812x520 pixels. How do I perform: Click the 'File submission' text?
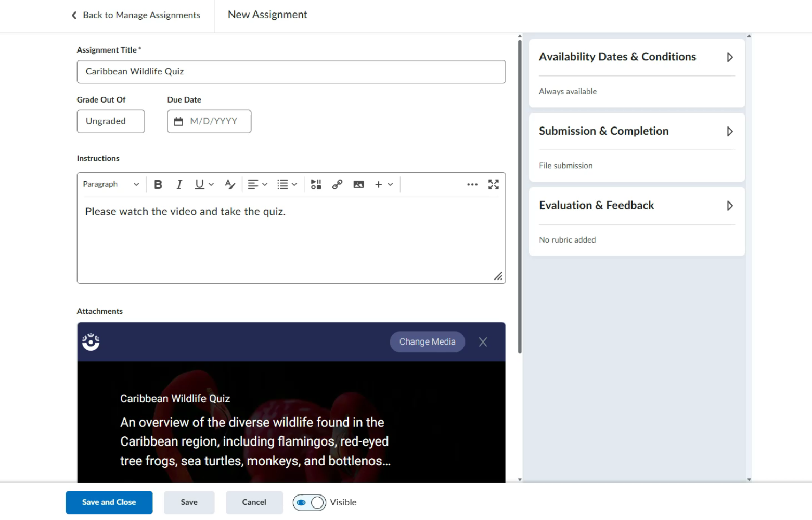point(566,166)
